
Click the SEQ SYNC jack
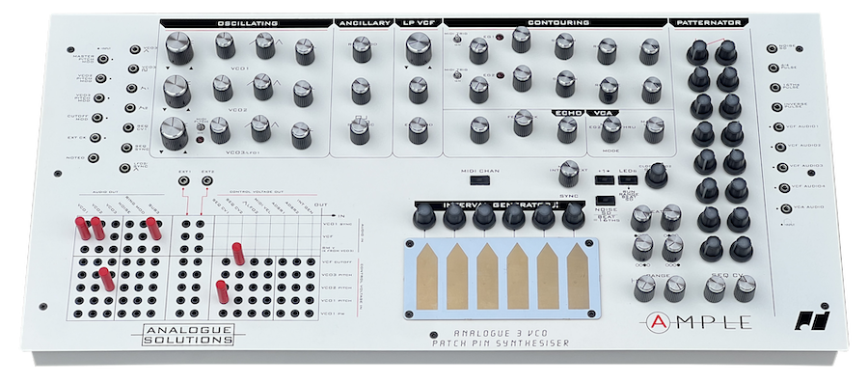126,148
